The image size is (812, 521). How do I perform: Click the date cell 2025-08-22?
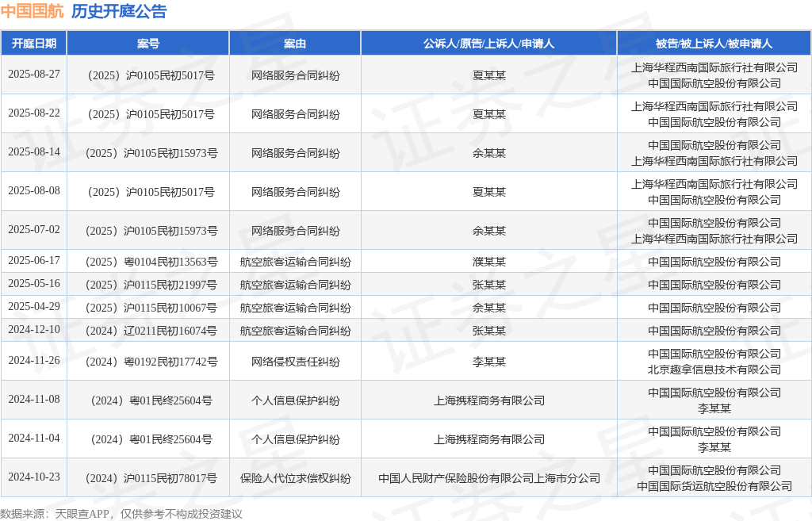coord(34,113)
